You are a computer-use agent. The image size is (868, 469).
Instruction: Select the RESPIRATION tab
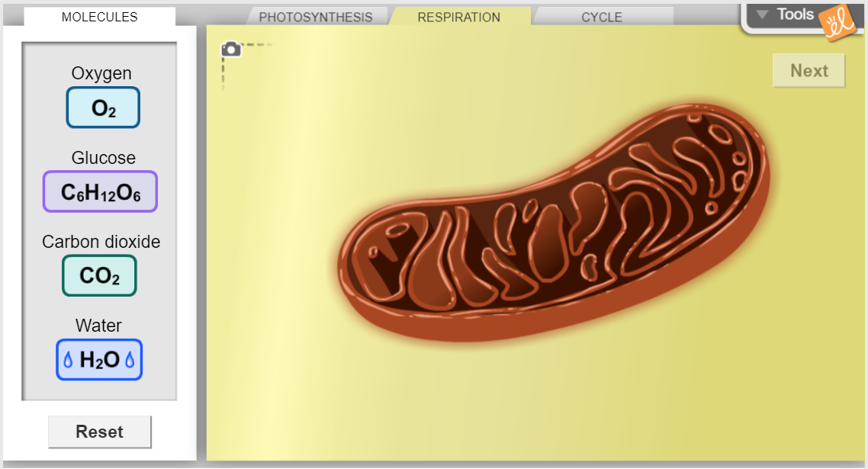coord(459,17)
